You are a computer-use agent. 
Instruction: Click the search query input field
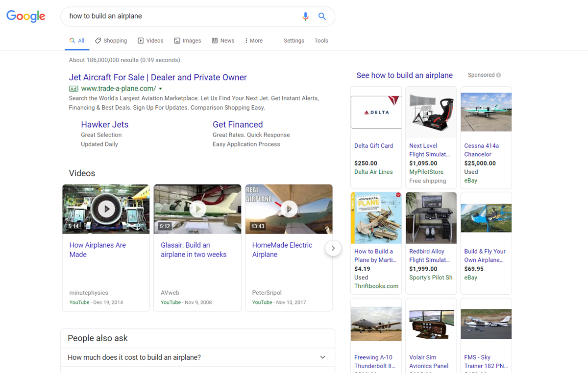coord(181,16)
